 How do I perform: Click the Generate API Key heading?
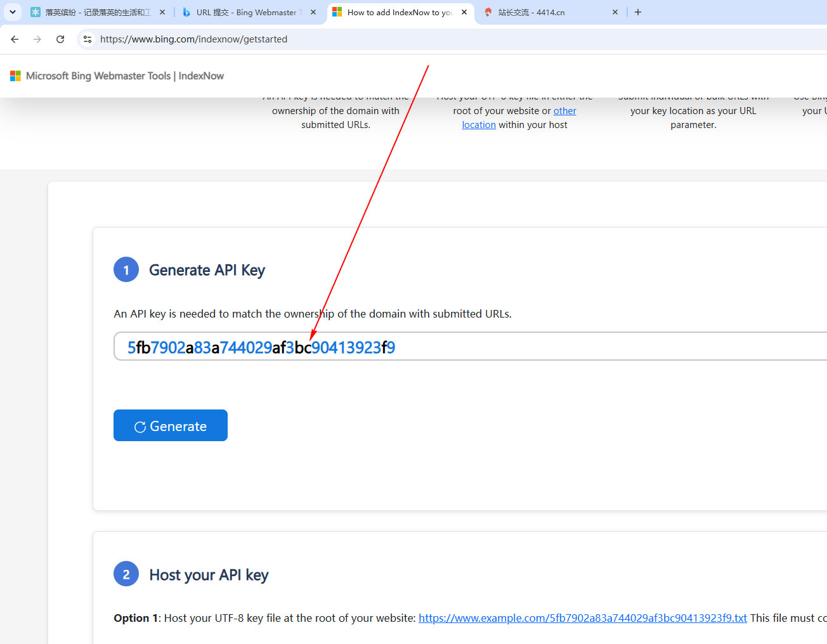click(x=207, y=270)
